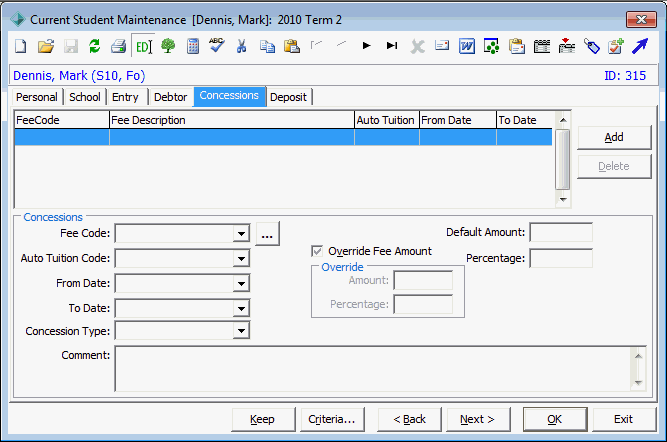Go to next record play arrow
The height and width of the screenshot is (442, 667).
tap(367, 46)
